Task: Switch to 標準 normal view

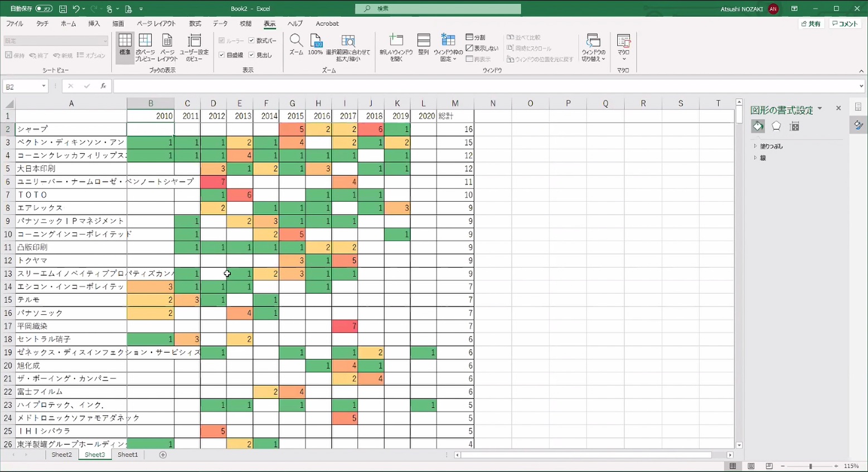Action: tap(125, 48)
